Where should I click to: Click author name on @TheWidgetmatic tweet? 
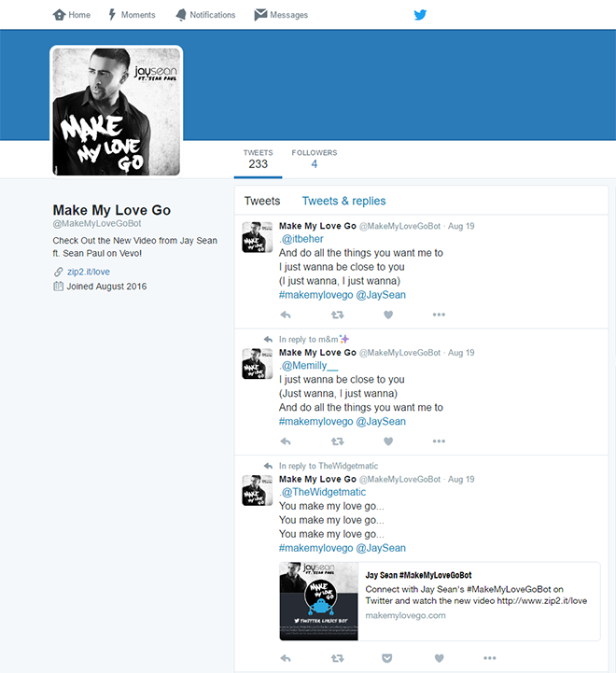point(317,480)
